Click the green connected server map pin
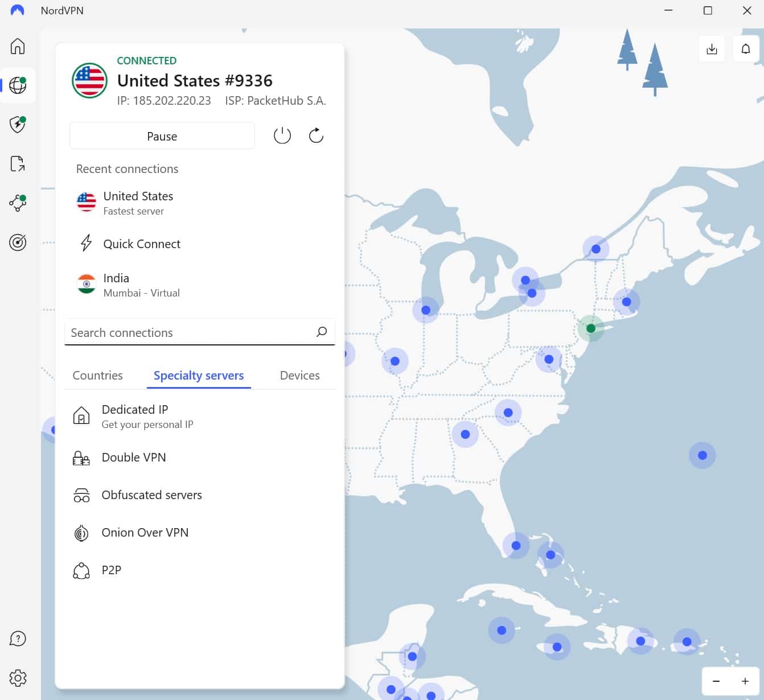Screen dimensions: 764x700 (591, 328)
